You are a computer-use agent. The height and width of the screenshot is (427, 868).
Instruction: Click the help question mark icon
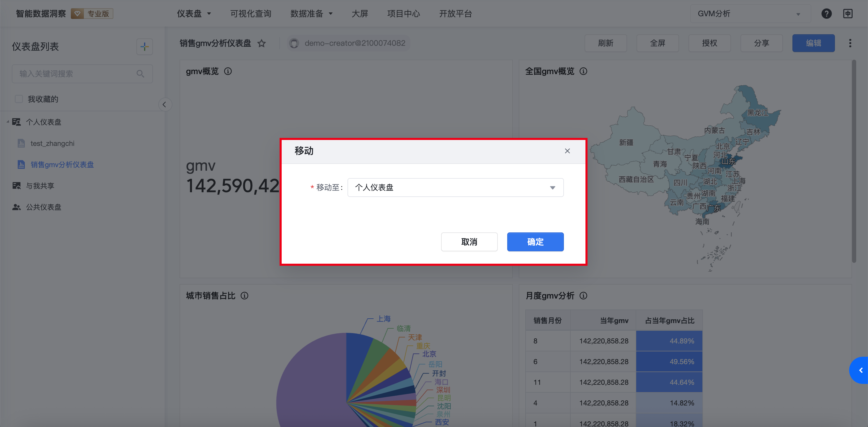[x=826, y=14]
